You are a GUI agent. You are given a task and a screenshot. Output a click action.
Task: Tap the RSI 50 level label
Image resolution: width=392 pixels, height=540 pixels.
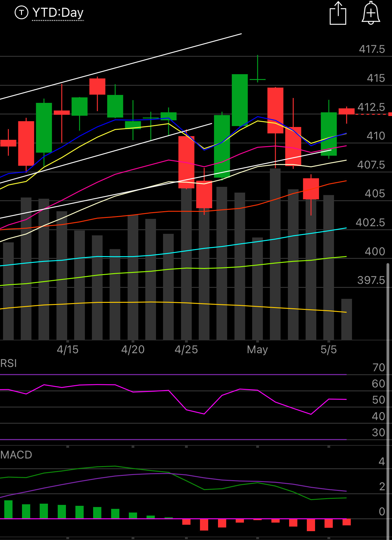pyautogui.click(x=379, y=400)
